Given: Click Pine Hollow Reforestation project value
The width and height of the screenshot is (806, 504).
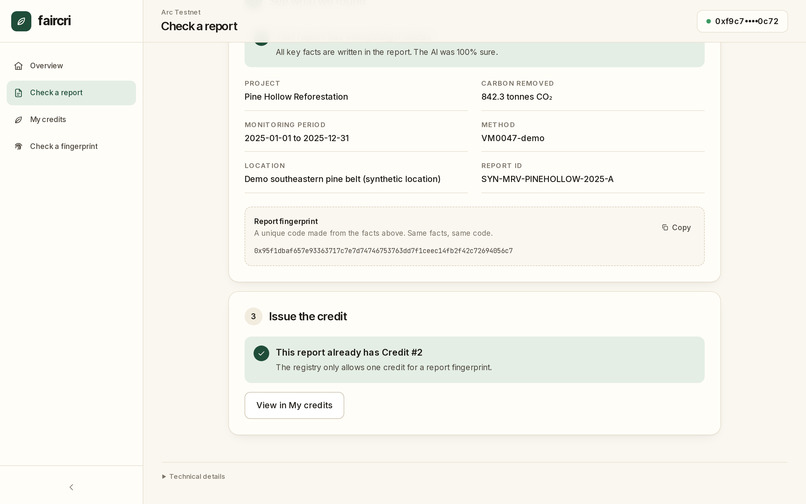Looking at the screenshot, I should (296, 97).
